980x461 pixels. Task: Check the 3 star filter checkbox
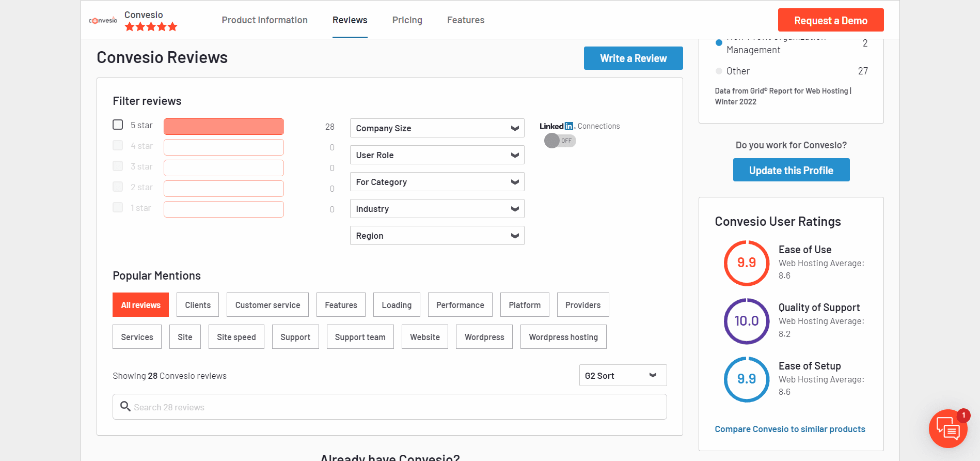(x=118, y=166)
